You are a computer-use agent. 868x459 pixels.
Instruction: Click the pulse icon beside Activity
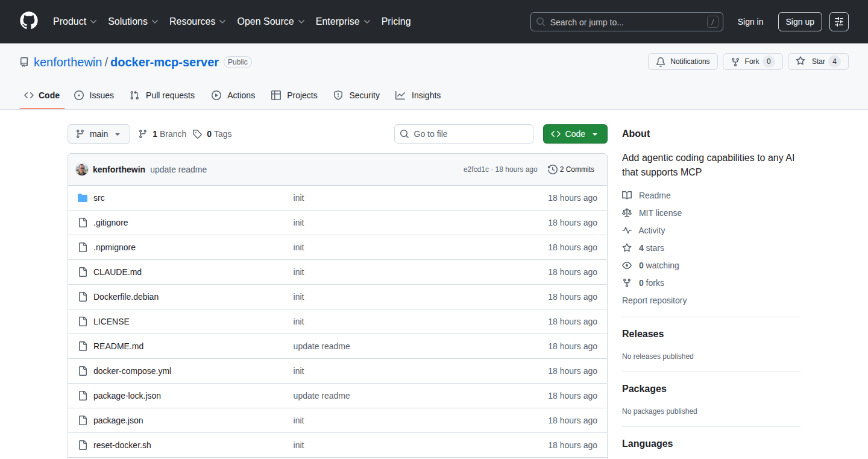[x=627, y=230]
